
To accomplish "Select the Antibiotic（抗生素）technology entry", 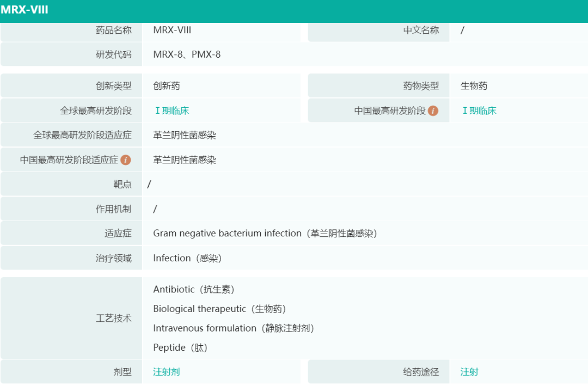I will (x=194, y=290).
